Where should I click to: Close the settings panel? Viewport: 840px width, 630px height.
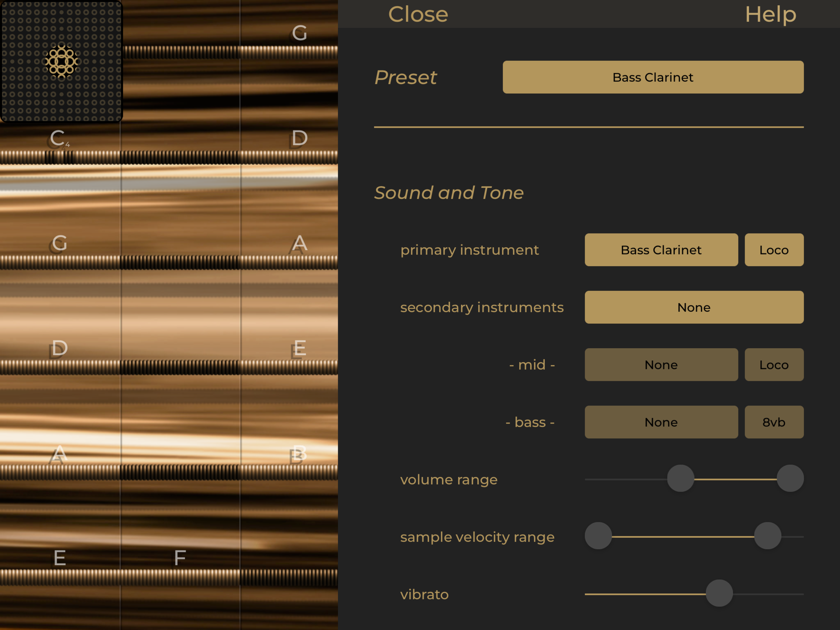coord(418,14)
